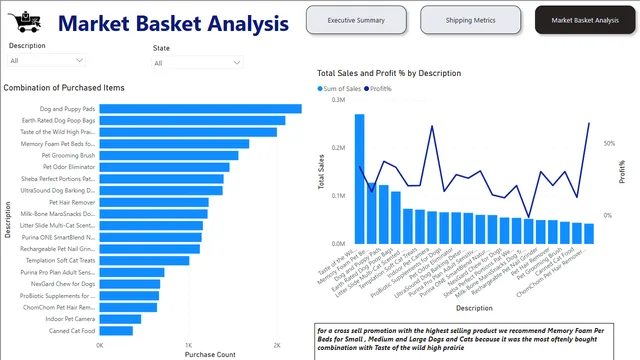Click the Pet Grooming Brush bar

tap(169, 156)
